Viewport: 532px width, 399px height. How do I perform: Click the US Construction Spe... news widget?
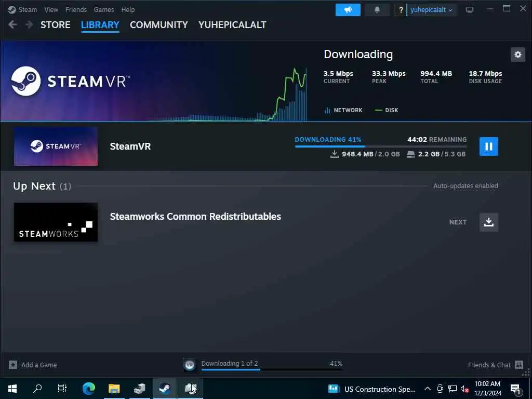pyautogui.click(x=372, y=389)
